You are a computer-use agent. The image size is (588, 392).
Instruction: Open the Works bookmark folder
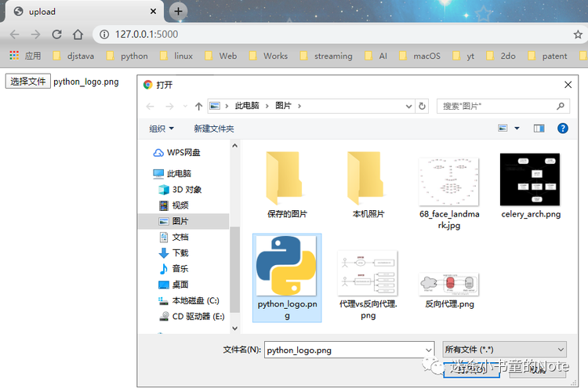coord(268,56)
